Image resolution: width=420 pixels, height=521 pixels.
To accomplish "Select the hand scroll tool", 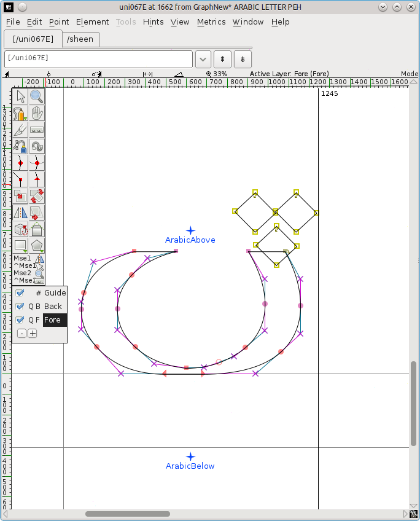I will (x=37, y=113).
